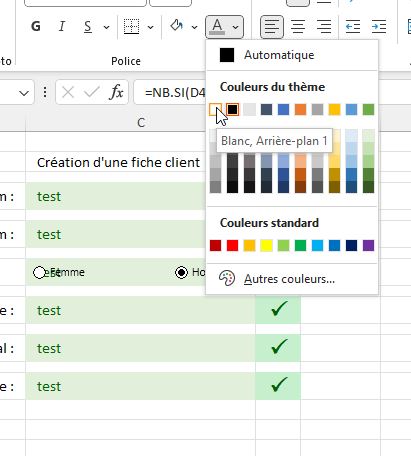This screenshot has width=411, height=456.
Task: Pick blue theme color swatch
Action: click(x=283, y=109)
